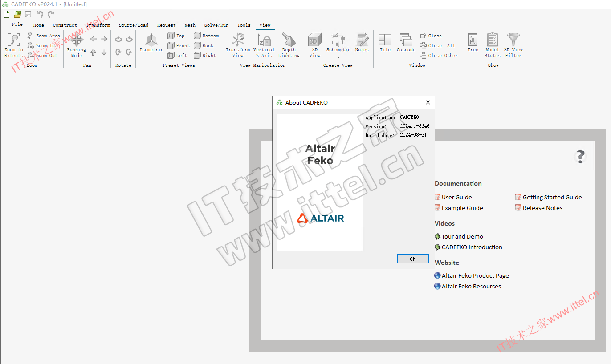611x364 pixels.
Task: Open the Notes view
Action: click(x=362, y=43)
